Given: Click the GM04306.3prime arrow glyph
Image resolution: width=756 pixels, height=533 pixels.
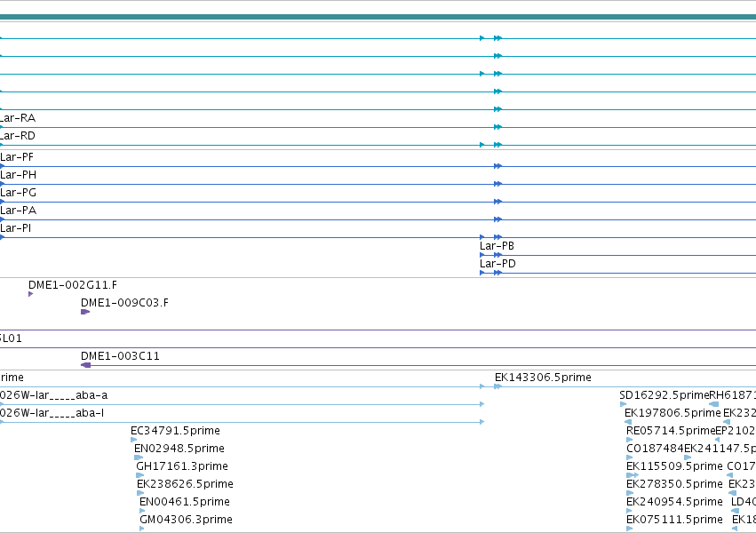Looking at the screenshot, I should point(142,529).
